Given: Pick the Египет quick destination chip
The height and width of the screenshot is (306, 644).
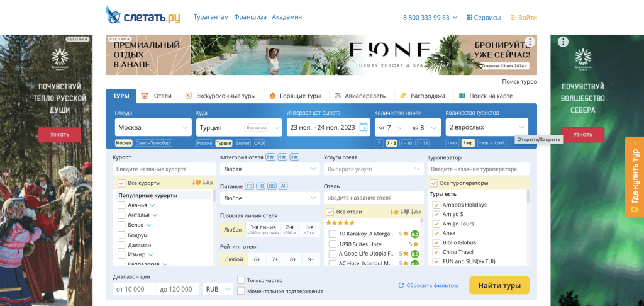Looking at the screenshot, I should [242, 143].
